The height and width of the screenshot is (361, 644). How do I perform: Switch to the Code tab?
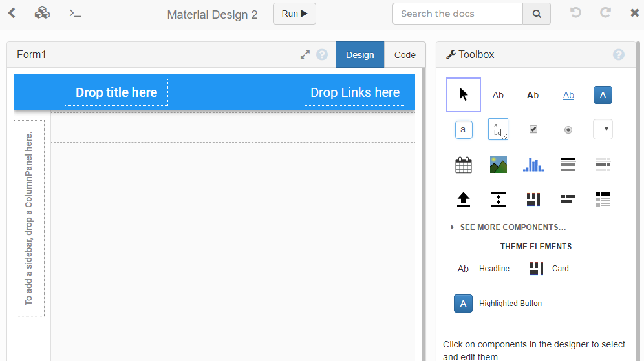pos(405,54)
